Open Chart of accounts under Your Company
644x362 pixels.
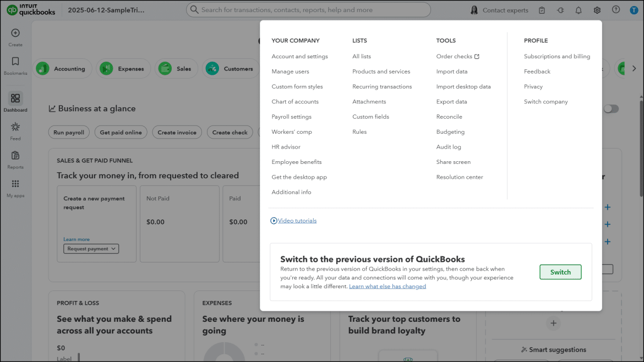[295, 101]
